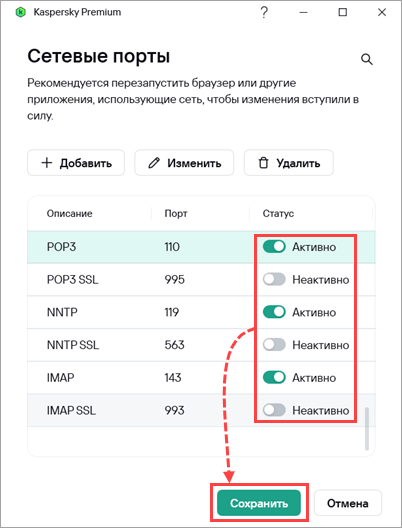Click port value 143

coord(173,377)
